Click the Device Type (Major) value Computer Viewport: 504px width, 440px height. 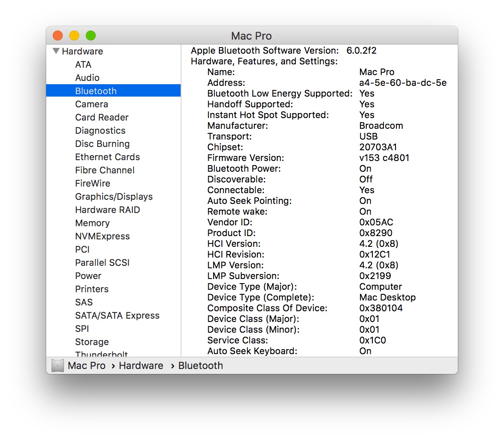tap(381, 286)
